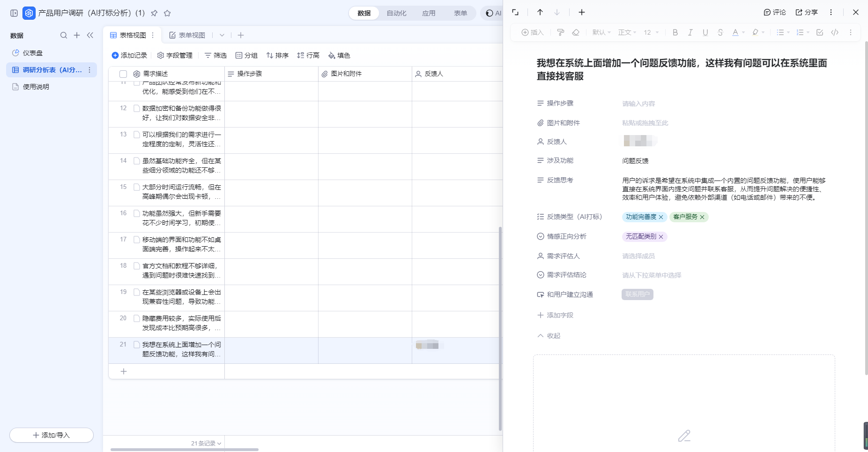Open the 表单视图 tab
Image resolution: width=868 pixels, height=452 pixels.
click(187, 35)
